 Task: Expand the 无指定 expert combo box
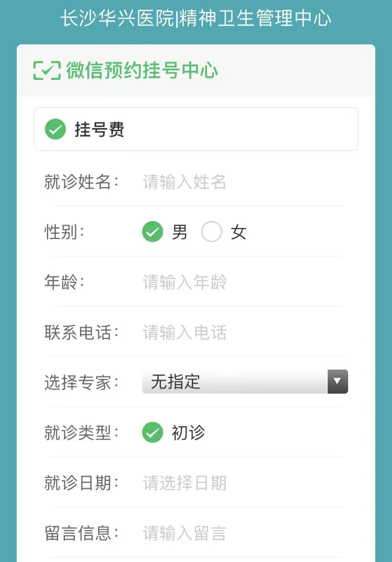[245, 381]
